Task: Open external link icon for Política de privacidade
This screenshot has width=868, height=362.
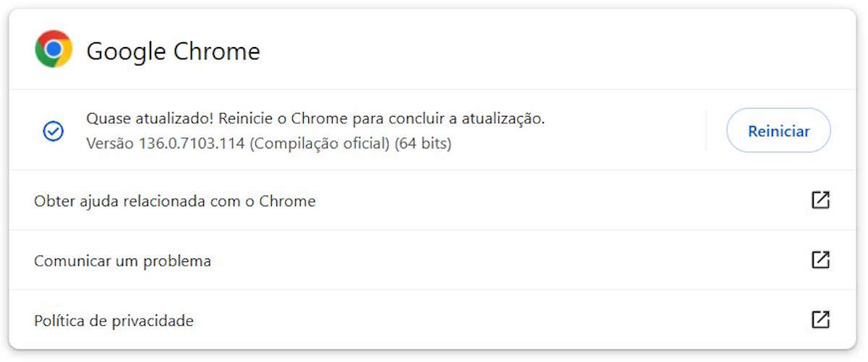Action: (820, 319)
